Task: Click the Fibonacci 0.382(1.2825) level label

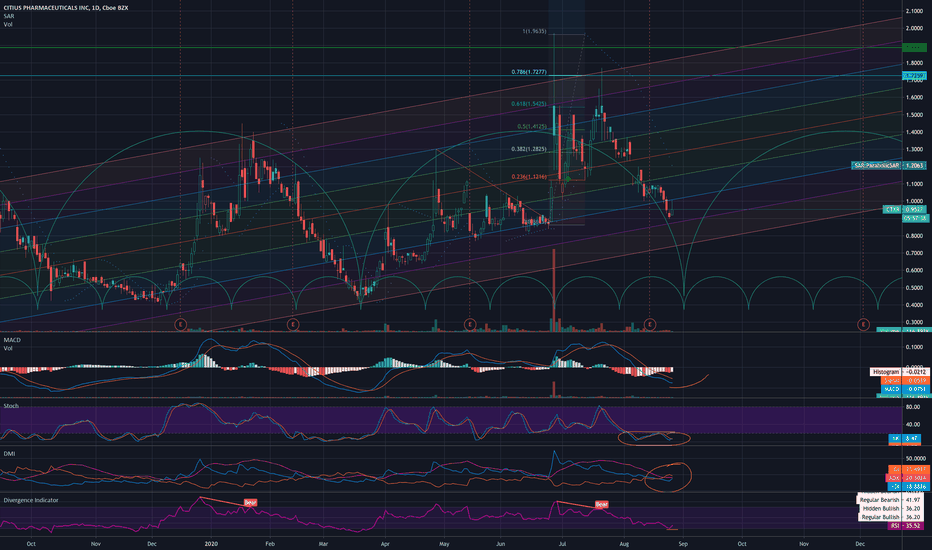Action: tap(528, 149)
